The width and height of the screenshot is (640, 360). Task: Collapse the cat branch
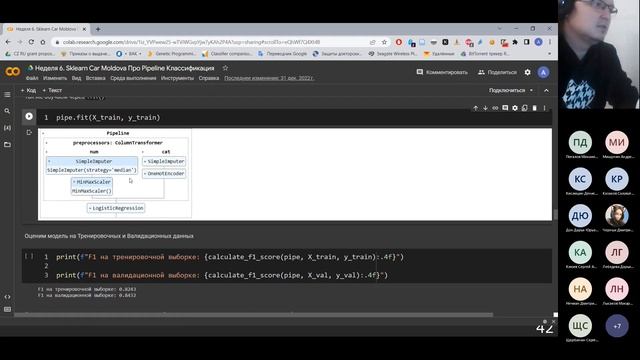pyautogui.click(x=143, y=152)
